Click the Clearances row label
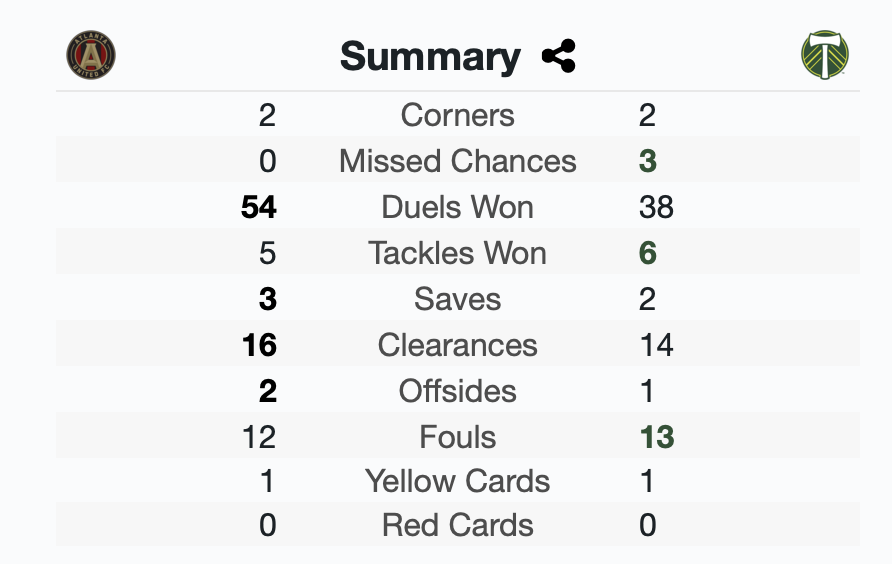This screenshot has width=892, height=564. (458, 345)
